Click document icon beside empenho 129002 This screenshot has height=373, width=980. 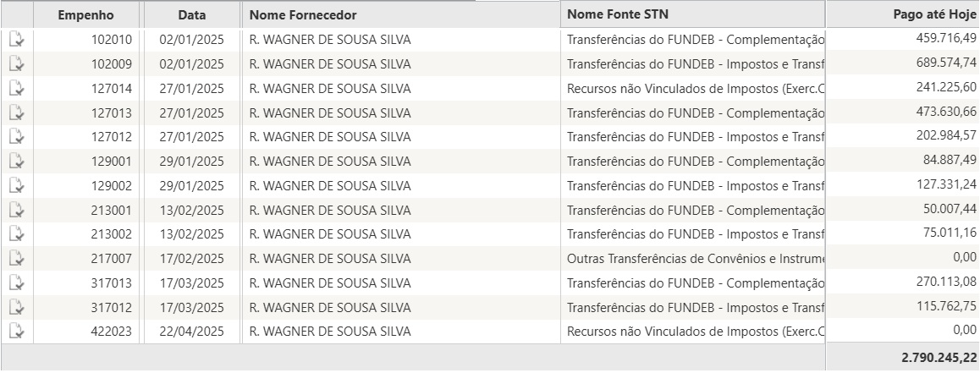[16, 186]
